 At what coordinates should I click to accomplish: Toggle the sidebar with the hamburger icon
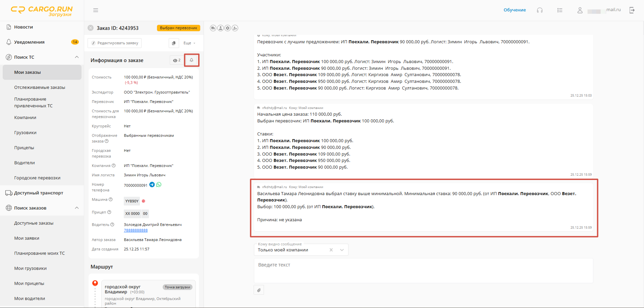[x=96, y=10]
